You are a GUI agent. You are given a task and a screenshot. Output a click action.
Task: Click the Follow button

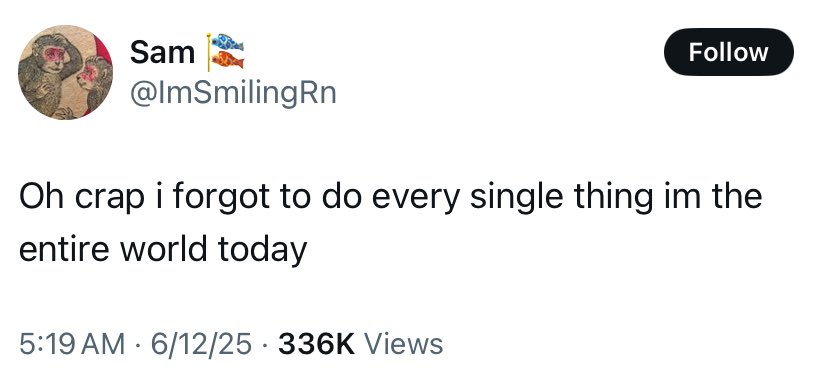point(728,52)
